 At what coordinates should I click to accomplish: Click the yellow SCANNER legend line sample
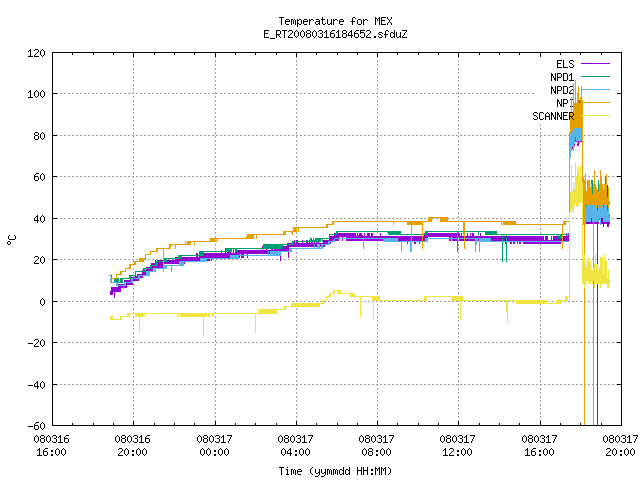click(x=596, y=116)
